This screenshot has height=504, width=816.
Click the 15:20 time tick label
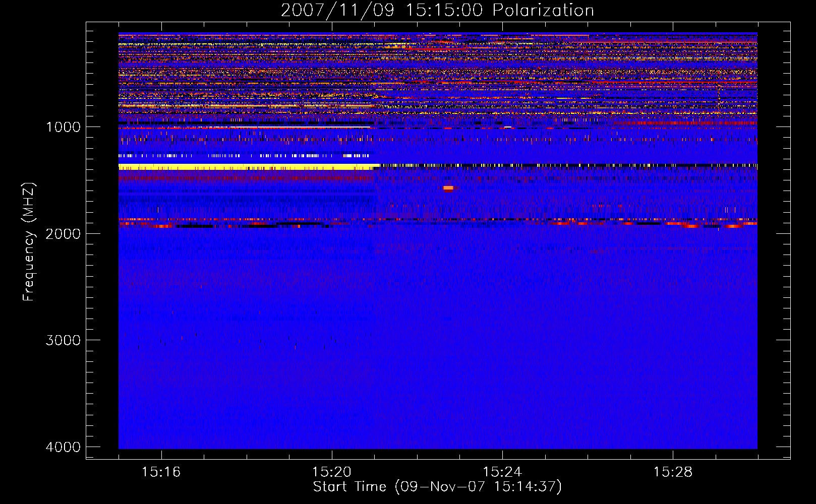[x=332, y=472]
